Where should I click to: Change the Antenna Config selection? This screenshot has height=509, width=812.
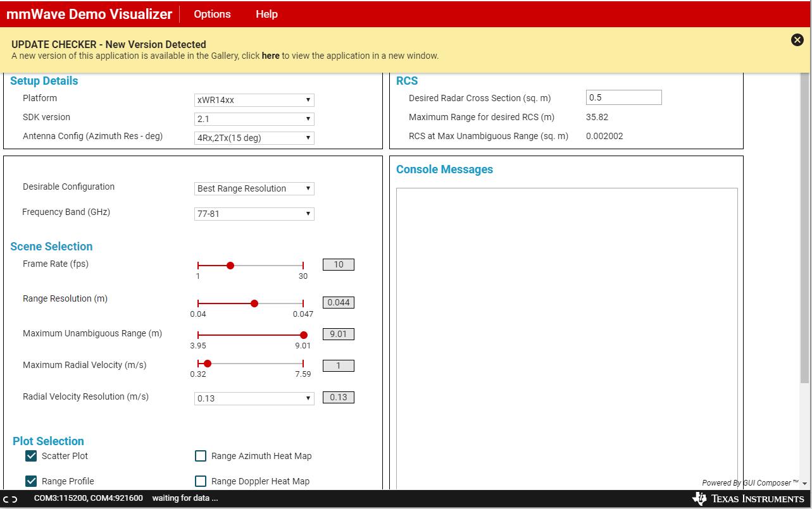point(254,138)
